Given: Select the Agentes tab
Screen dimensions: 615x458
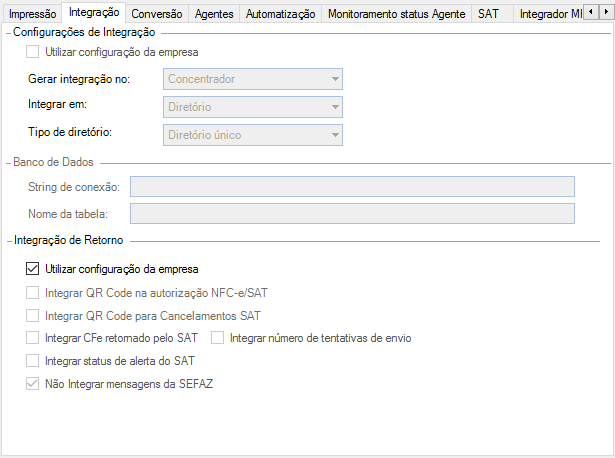Looking at the screenshot, I should [x=213, y=14].
